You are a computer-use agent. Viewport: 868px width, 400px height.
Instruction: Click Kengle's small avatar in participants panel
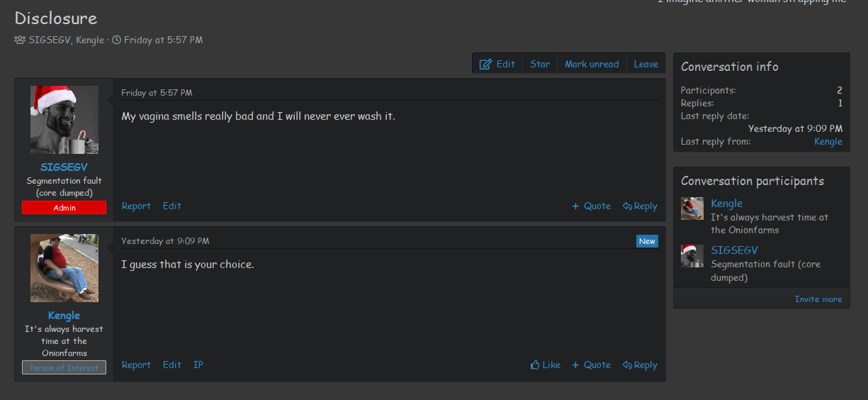tap(692, 209)
